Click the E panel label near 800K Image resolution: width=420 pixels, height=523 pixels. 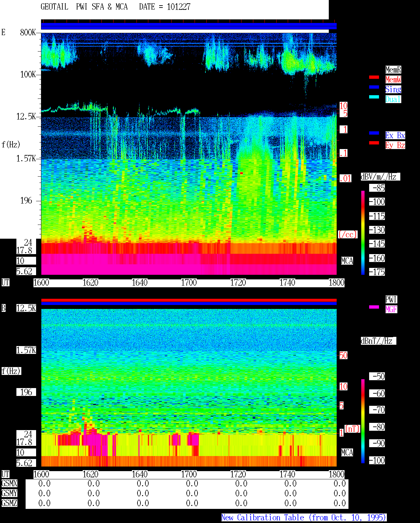coord(3,32)
